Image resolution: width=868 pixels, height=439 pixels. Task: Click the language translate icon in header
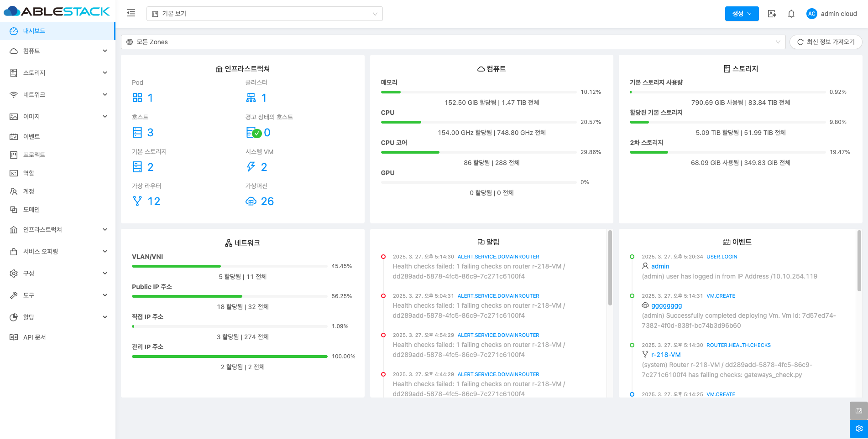coord(772,14)
